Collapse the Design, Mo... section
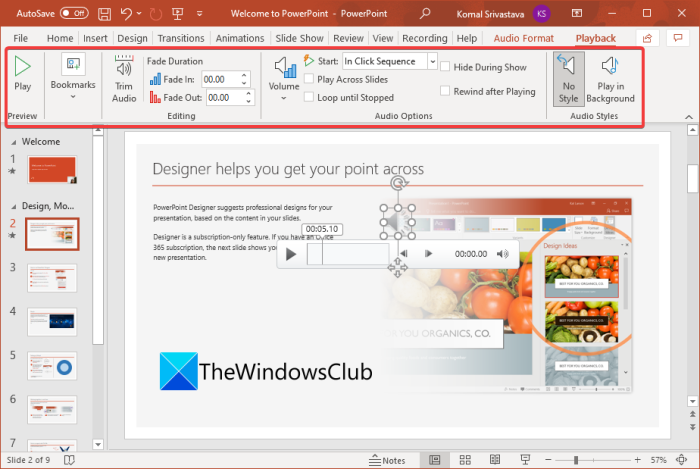 coord(13,206)
